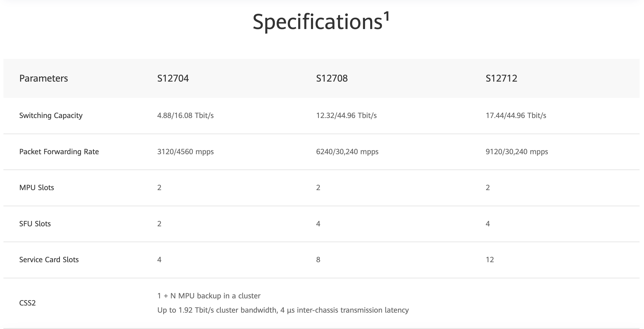
Task: Click the 3120/4560 mpps value
Action: (x=185, y=152)
